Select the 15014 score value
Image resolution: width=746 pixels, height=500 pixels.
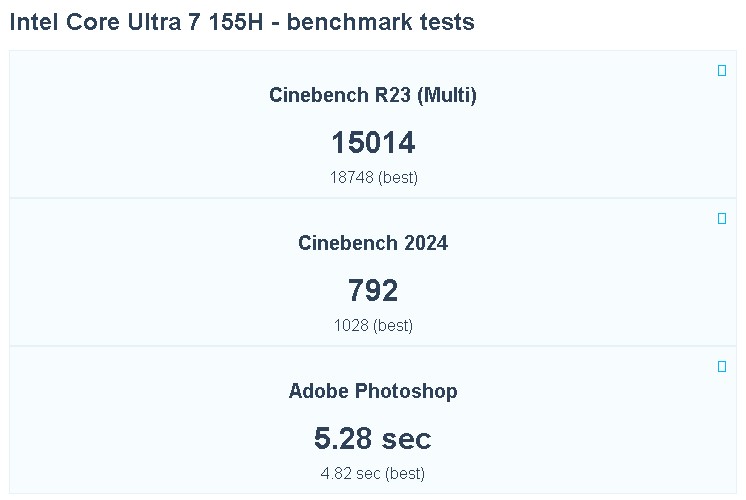[372, 143]
